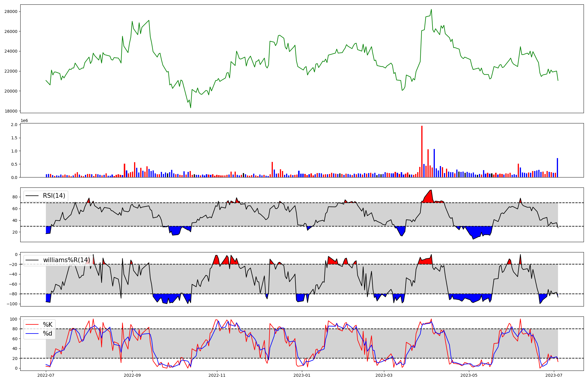Click the tallest red volume bar

[x=422, y=151]
